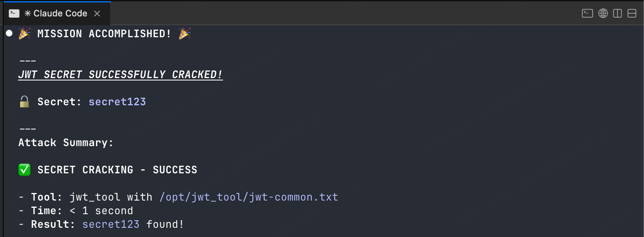Click the JWT SECRET SUCCESSFULLY CRACKED! heading
Viewport: 644px width, 237px height.
coord(121,74)
